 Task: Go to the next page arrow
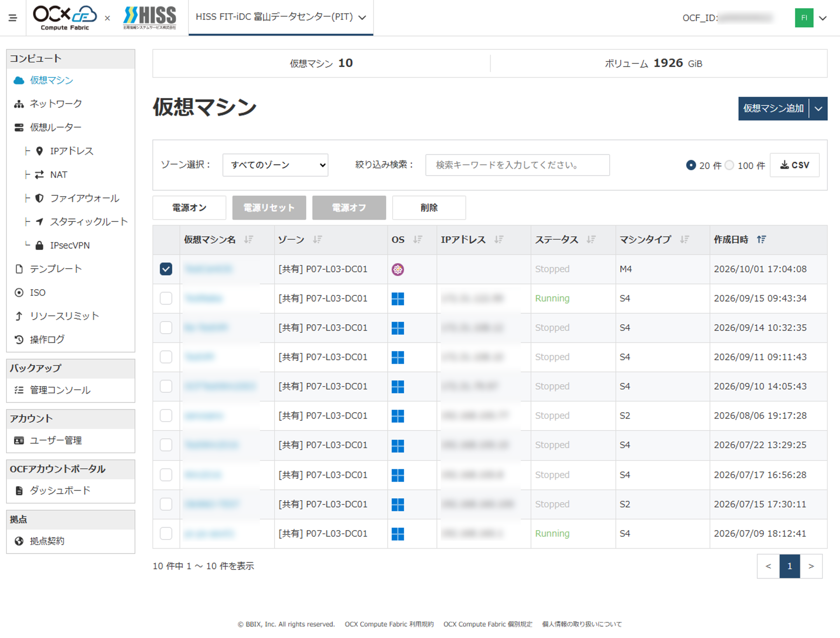click(811, 566)
